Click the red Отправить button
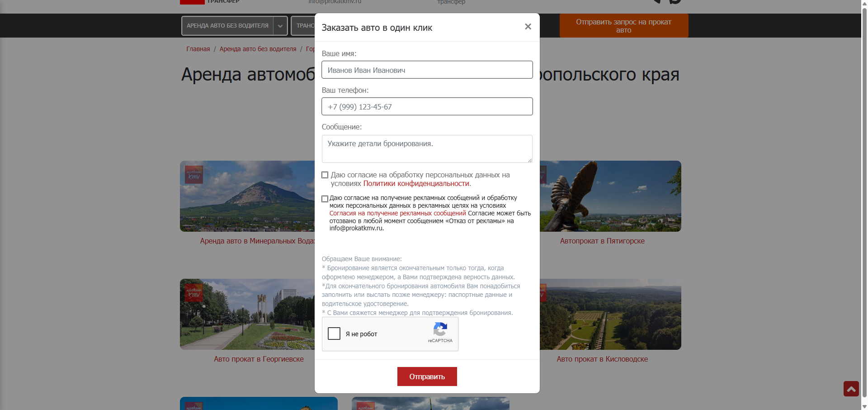Image resolution: width=868 pixels, height=410 pixels. coord(427,377)
